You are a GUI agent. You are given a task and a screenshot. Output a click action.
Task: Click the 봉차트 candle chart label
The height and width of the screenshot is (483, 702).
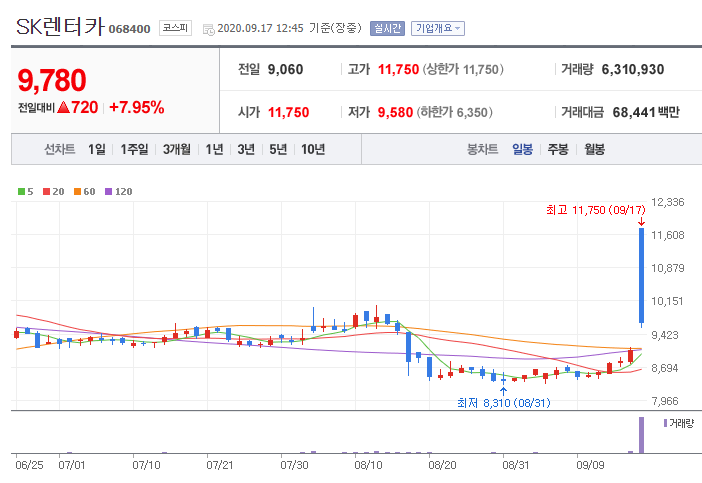482,149
